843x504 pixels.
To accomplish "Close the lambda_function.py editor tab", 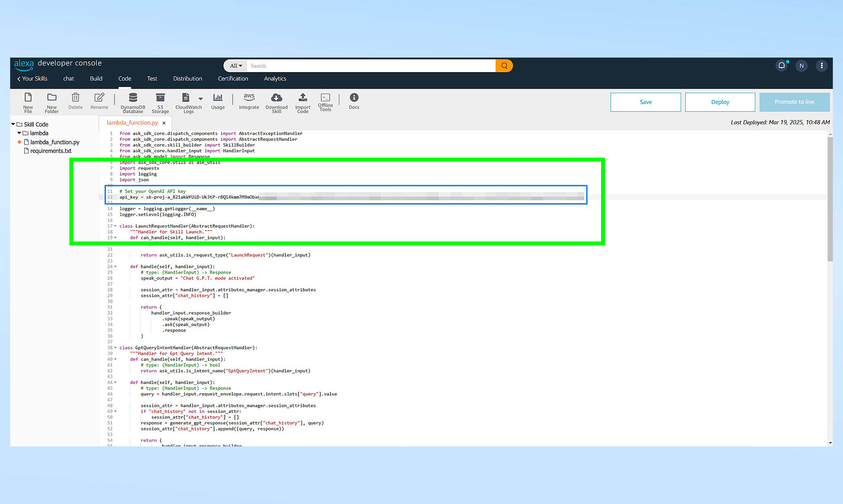I will pyautogui.click(x=164, y=122).
